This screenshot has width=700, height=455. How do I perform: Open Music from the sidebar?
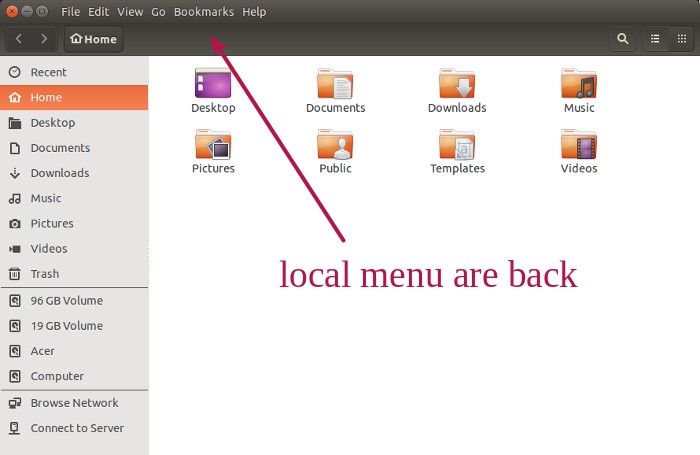[x=74, y=198]
